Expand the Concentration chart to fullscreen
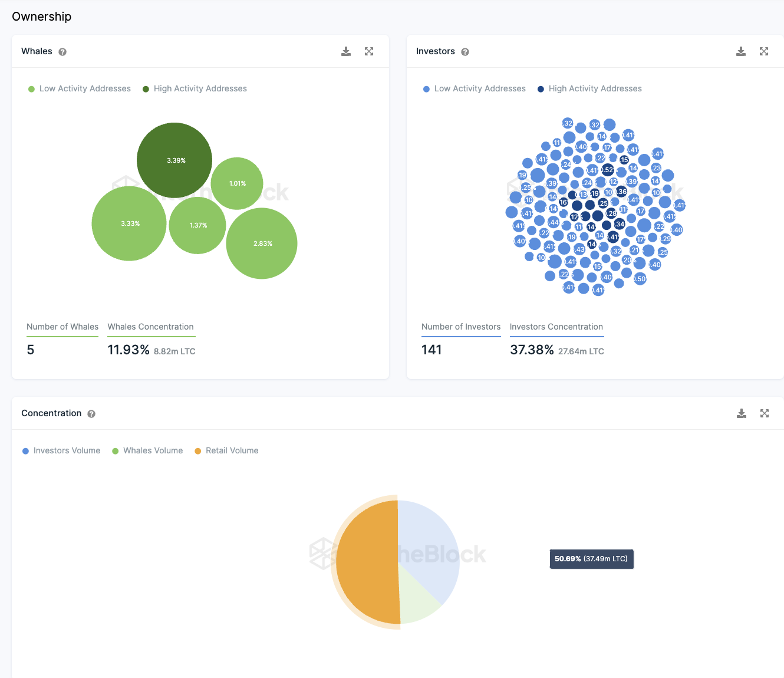The image size is (784, 678). [x=765, y=413]
